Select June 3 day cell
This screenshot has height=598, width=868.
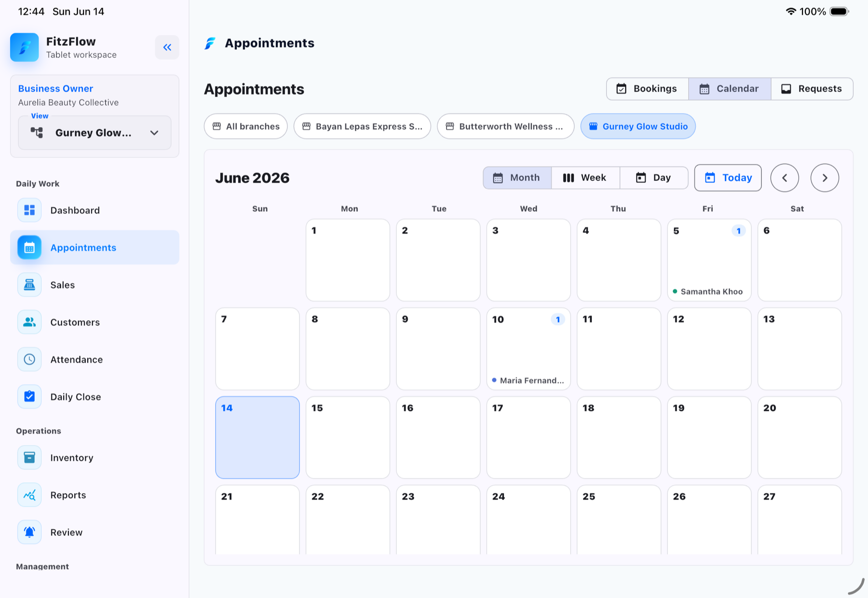tap(529, 260)
